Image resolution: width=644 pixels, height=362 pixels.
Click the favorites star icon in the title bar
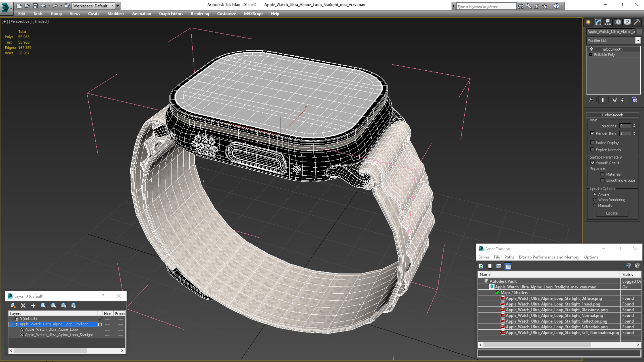[545, 6]
